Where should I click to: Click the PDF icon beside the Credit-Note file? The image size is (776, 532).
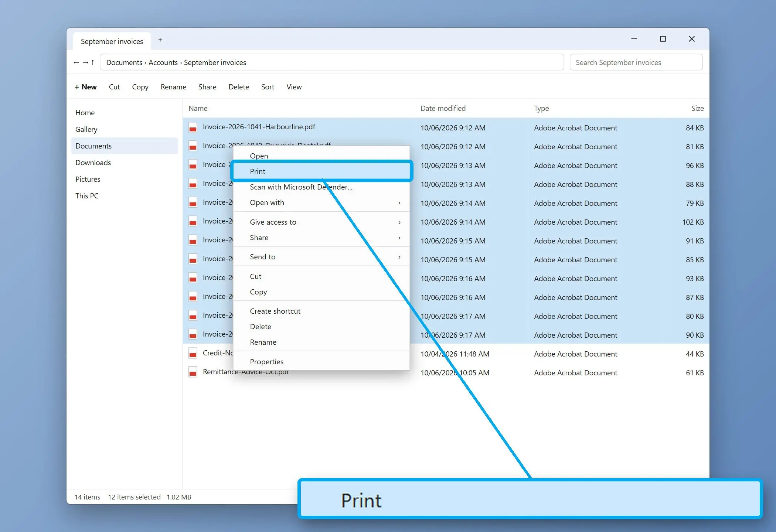point(193,354)
